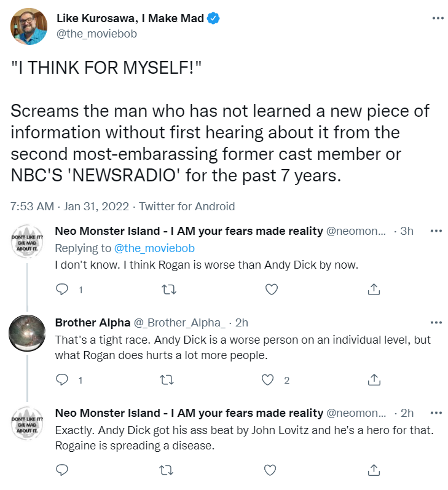The width and height of the screenshot is (448, 490).
Task: Share the John Lovitz comment
Action: click(x=374, y=470)
